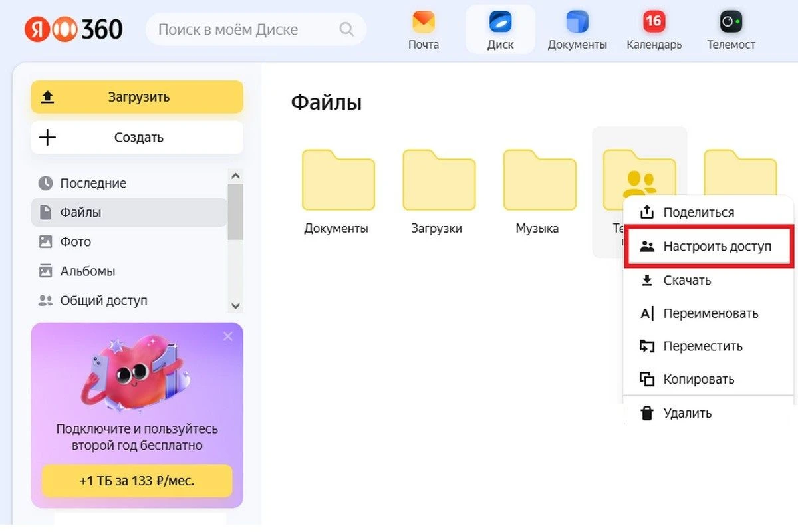
Task: Choose Переименовать in context menu
Action: [x=709, y=313]
